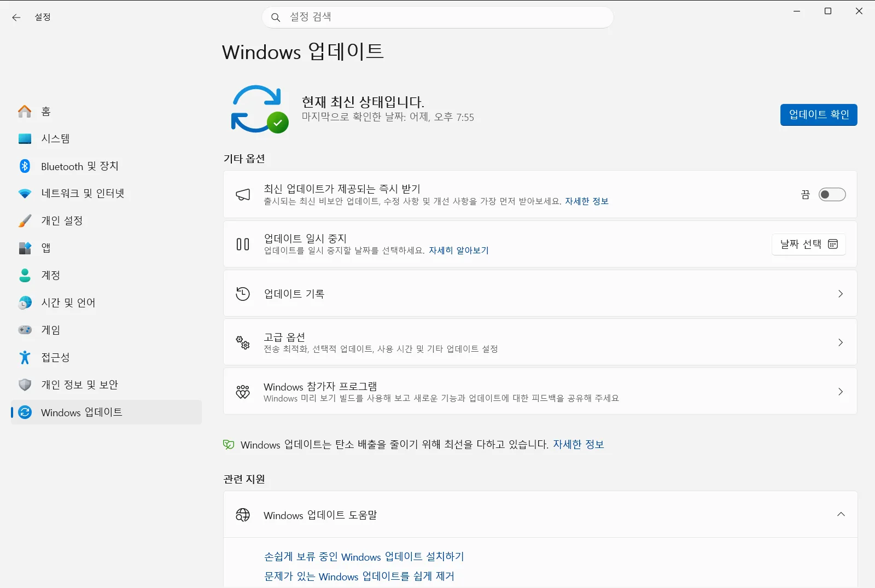Click the Wi-Fi network icon
875x588 pixels.
25,194
